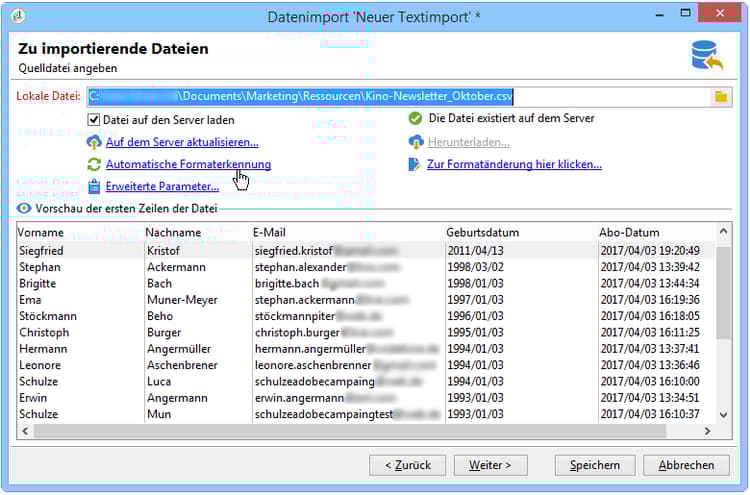Click the green refresh icon for Automatische Formaterkennung
Screen dimensions: 750x495
tap(94, 164)
